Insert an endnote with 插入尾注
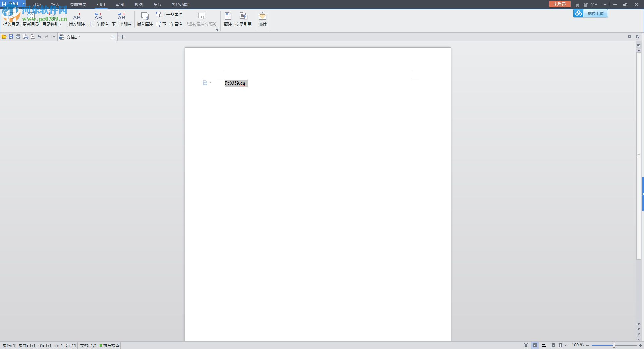This screenshot has width=644, height=349. (x=145, y=19)
